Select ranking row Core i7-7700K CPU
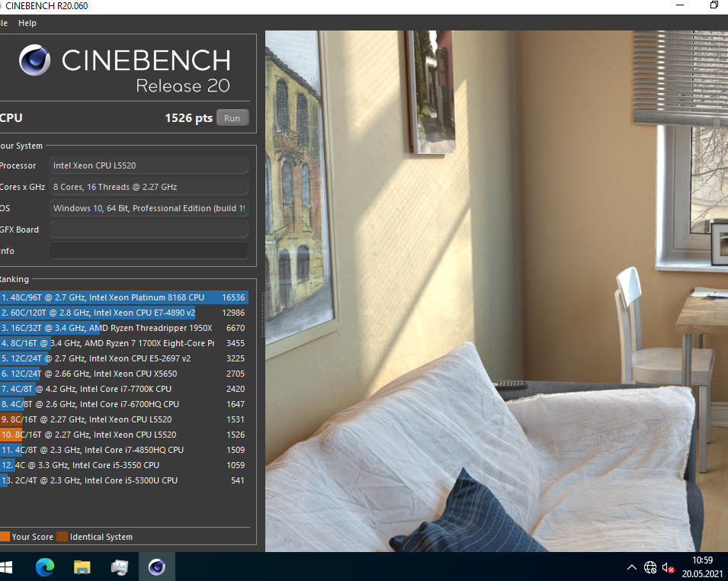This screenshot has width=728, height=581. click(124, 389)
